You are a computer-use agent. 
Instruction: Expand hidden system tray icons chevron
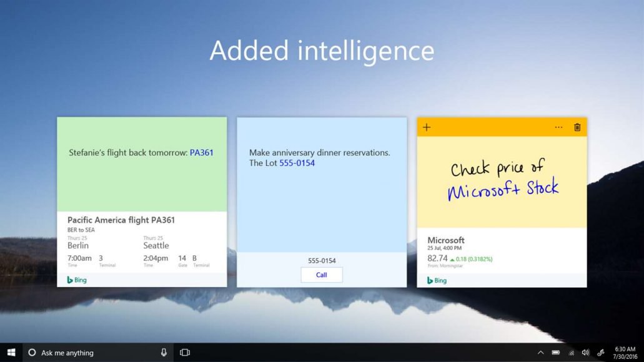540,353
